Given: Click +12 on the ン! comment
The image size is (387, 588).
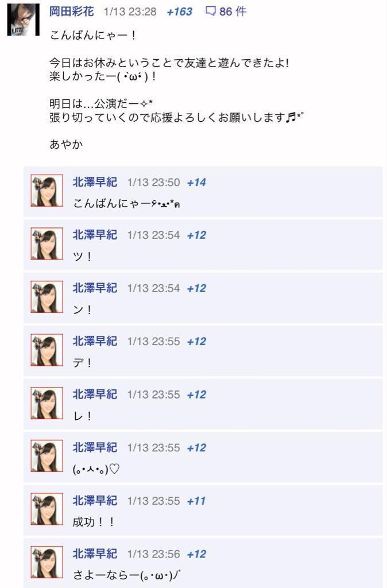Looking at the screenshot, I should point(196,288).
